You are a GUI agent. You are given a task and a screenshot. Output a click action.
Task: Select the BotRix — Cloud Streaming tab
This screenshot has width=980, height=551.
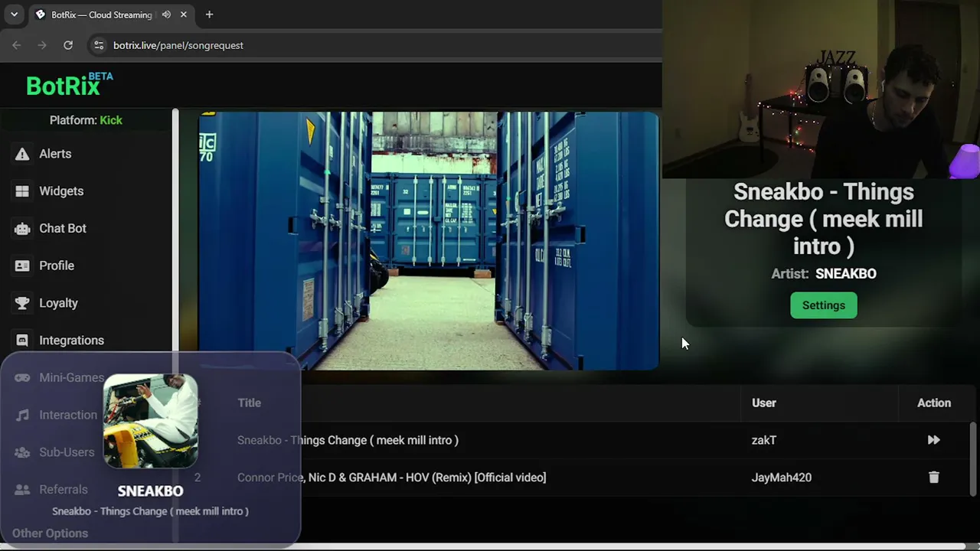[110, 15]
